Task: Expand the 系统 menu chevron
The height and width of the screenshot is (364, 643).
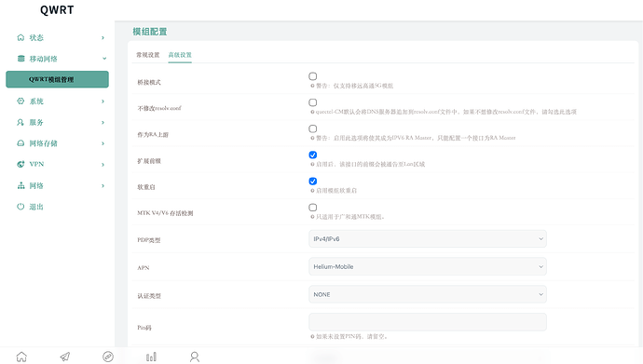Action: pos(103,101)
